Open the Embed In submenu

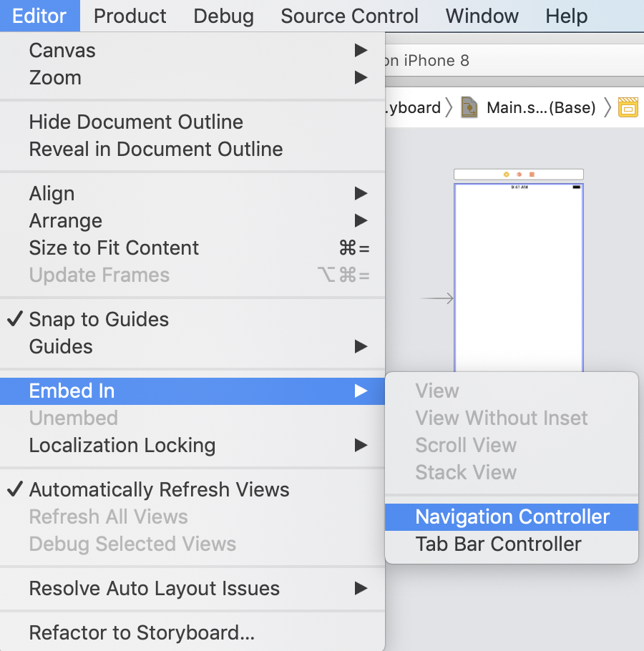point(192,391)
